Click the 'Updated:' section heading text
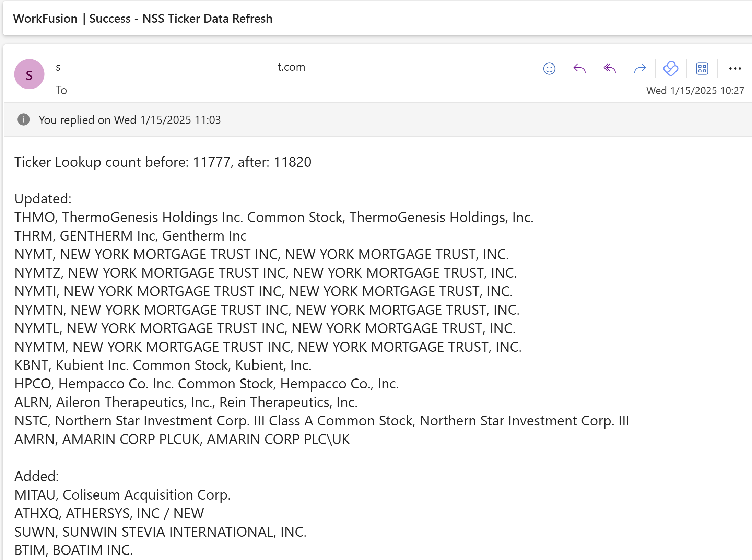The width and height of the screenshot is (752, 560). [43, 199]
